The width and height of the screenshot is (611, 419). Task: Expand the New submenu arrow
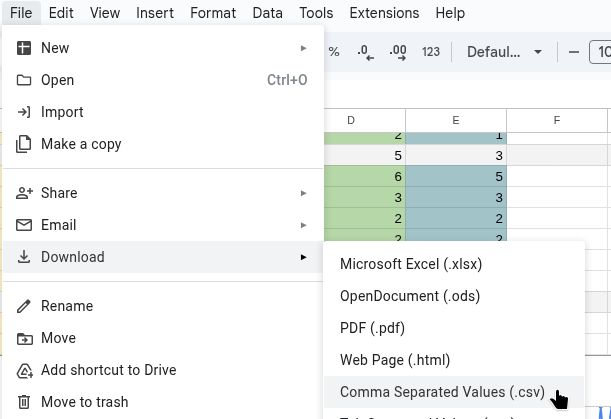coord(303,48)
